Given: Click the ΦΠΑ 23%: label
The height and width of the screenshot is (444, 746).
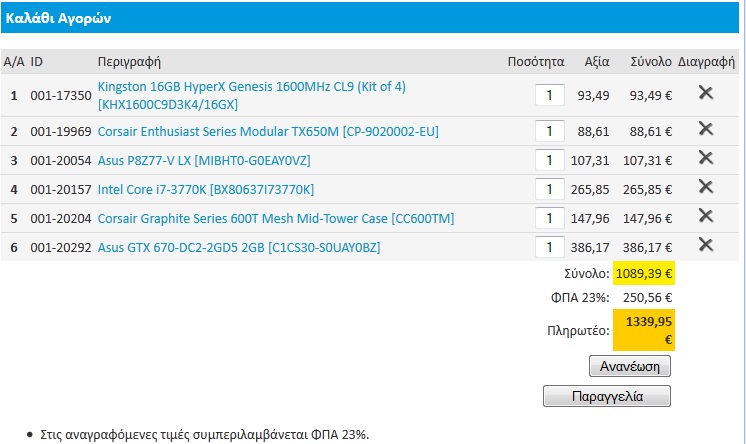Looking at the screenshot, I should pyautogui.click(x=580, y=297).
